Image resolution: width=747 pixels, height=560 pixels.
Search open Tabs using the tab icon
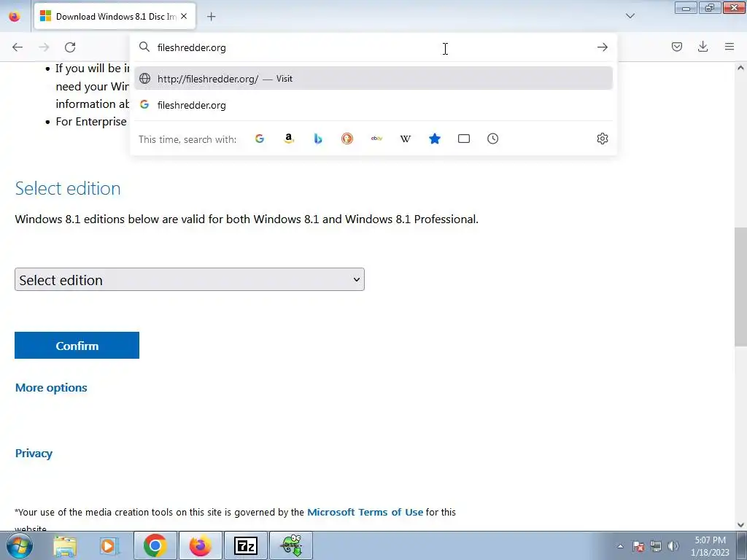[x=463, y=139]
